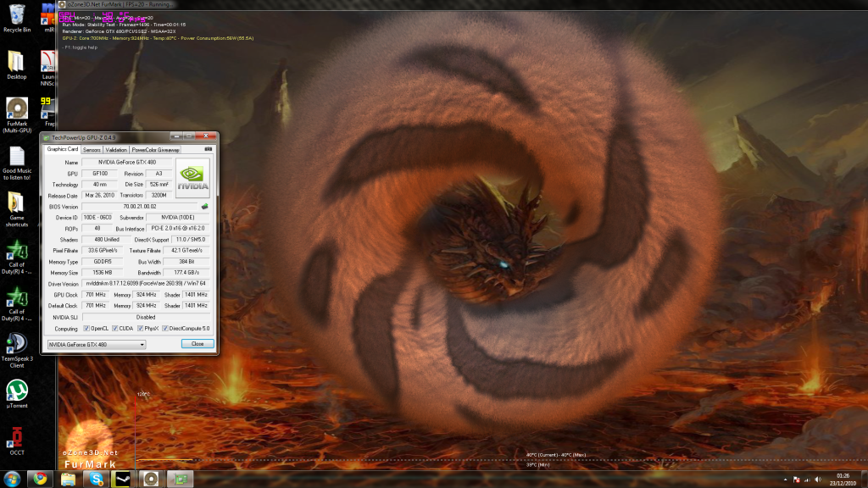This screenshot has height=488, width=868.
Task: Click the GDDR5 Memory Type value
Action: [103, 262]
